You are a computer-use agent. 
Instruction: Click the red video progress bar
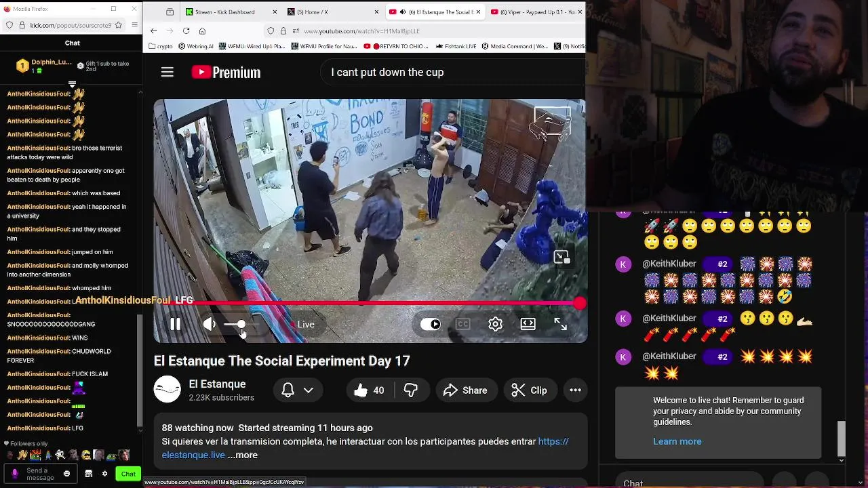[x=370, y=303]
